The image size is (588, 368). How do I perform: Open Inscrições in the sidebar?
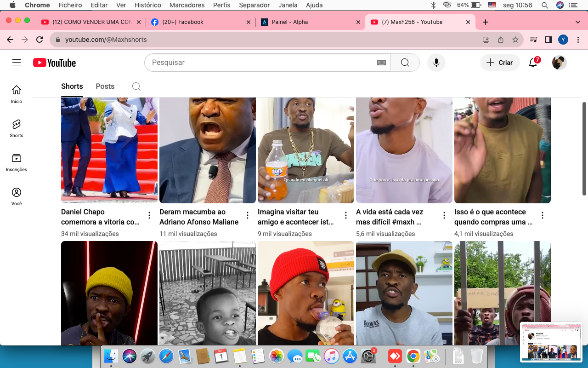tap(17, 162)
